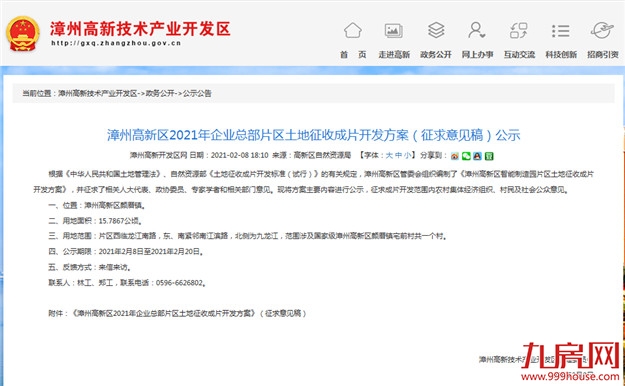Viewport: 625px width, 386px height.
Task: Share to QQ icon
Action: (x=478, y=156)
